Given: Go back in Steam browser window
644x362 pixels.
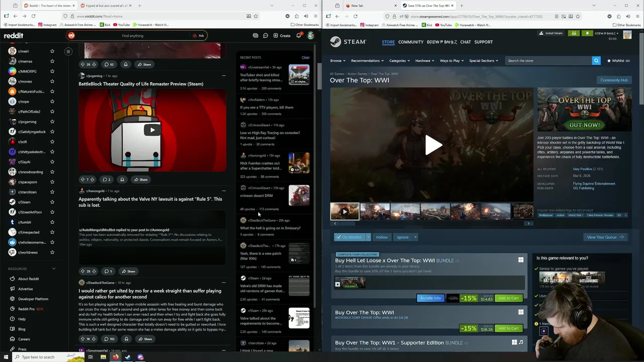Looking at the screenshot, I should pos(337,16).
